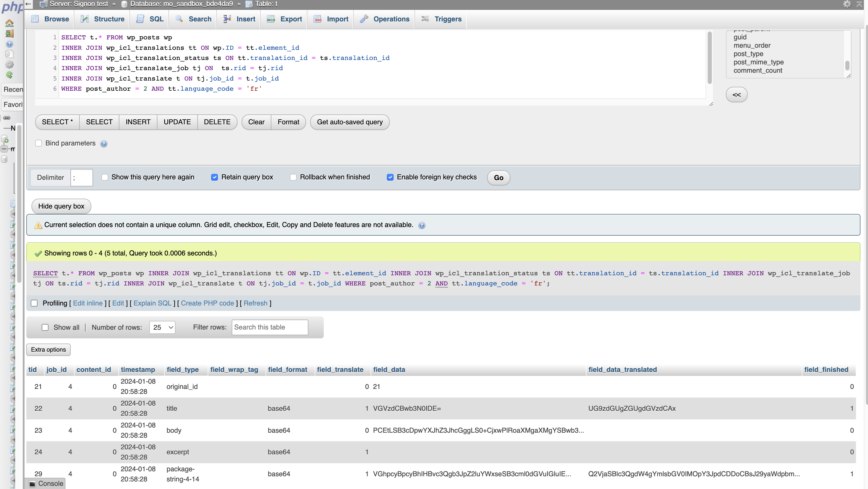This screenshot has width=868, height=489.
Task: Open Explain SQL link
Action: coord(152,303)
